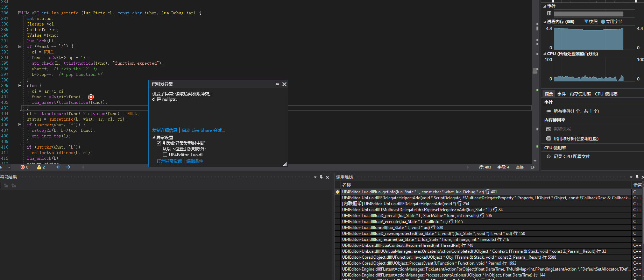Click the take snapshot (截取快照) link
Image resolution: width=644 pixels, height=280 pixels.
click(x=562, y=129)
